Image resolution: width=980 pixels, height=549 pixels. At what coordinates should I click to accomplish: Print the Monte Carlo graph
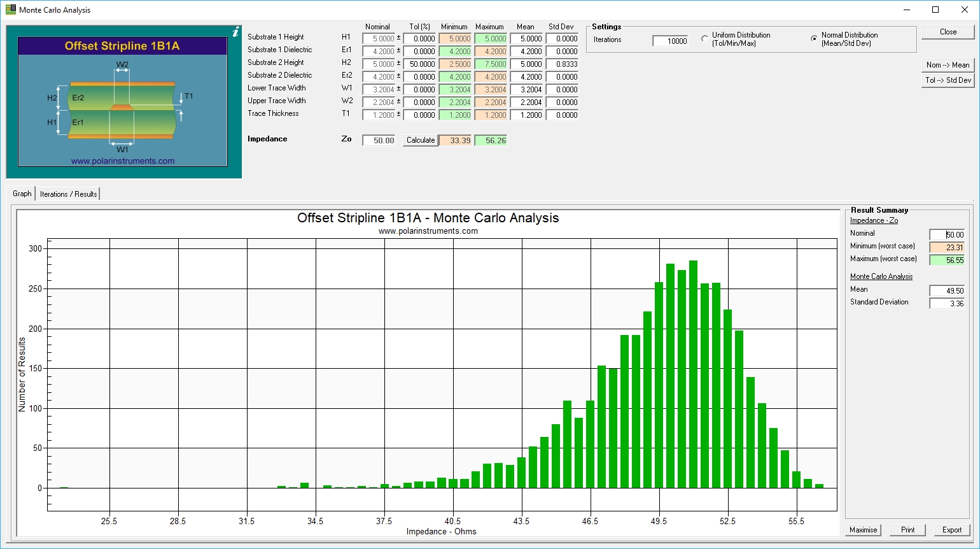pos(907,530)
